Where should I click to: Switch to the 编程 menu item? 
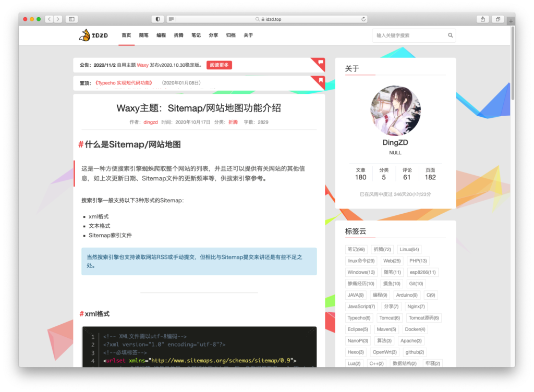pos(161,35)
